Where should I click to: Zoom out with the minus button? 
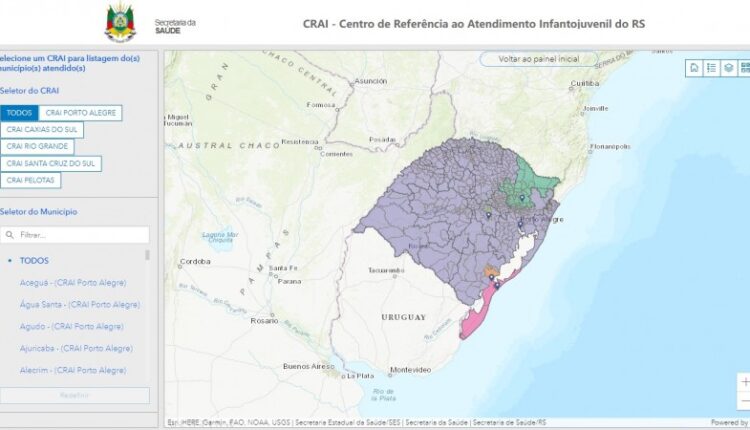point(743,401)
